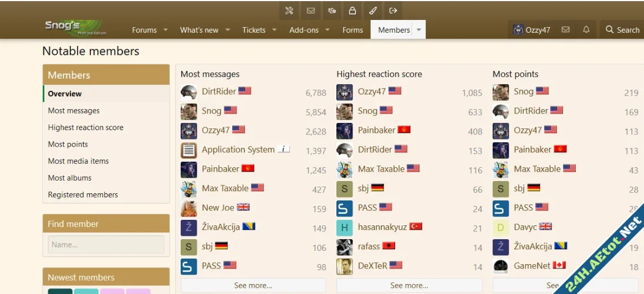Click See more under Most messages
Viewport: 644px width, 294px height.
[253, 286]
